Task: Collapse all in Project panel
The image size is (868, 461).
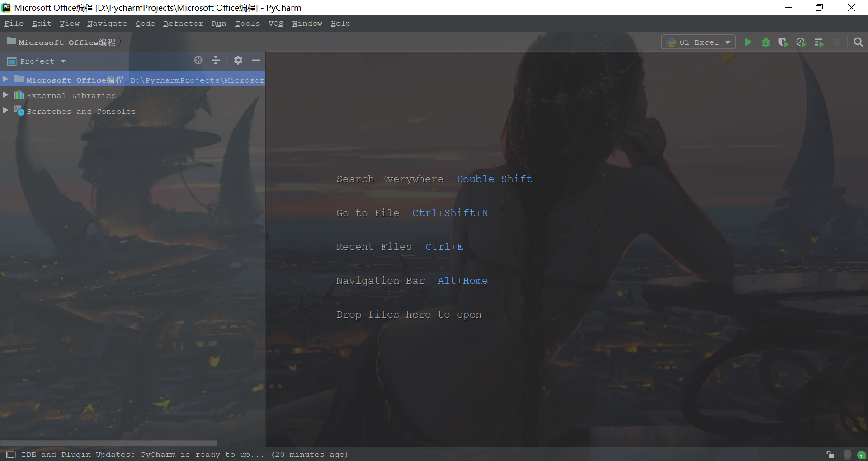Action: pyautogui.click(x=216, y=60)
